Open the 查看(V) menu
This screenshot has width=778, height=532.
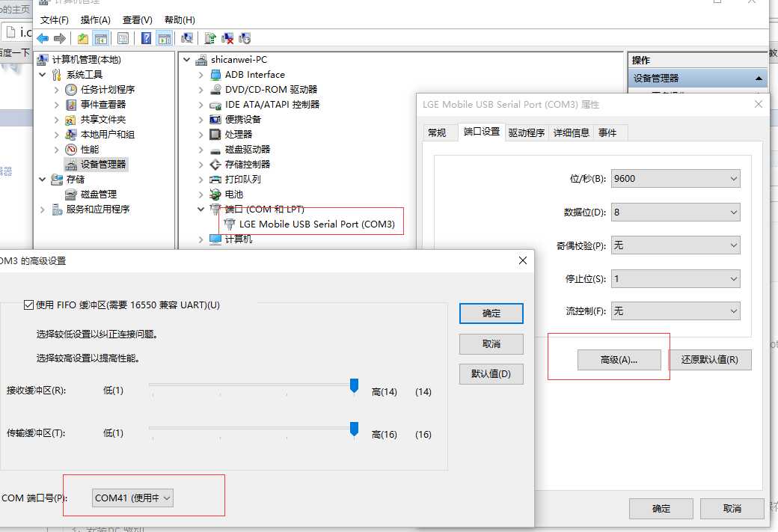tap(138, 20)
